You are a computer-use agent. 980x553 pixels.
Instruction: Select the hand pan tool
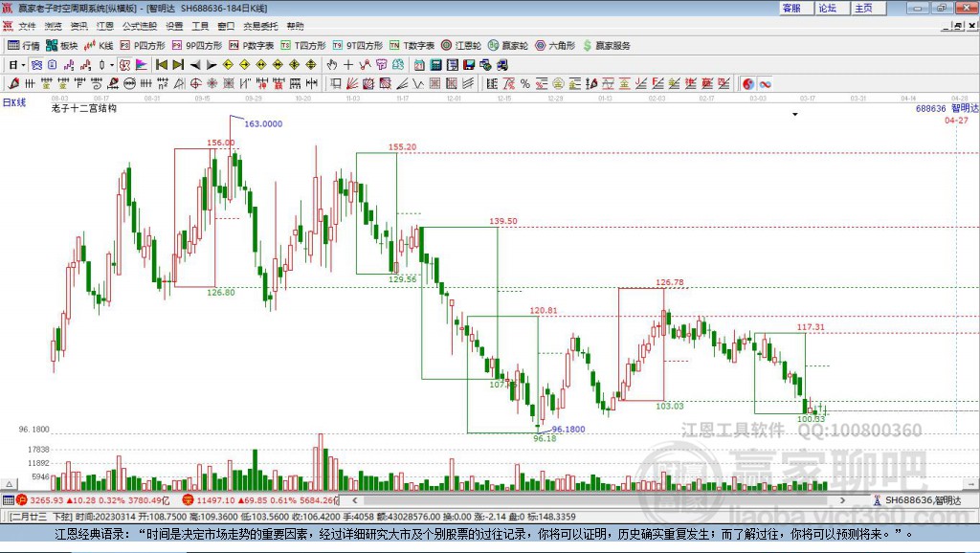332,64
